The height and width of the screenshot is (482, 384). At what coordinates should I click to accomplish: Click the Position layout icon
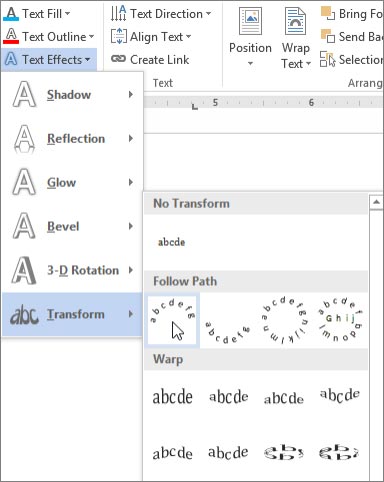[250, 21]
